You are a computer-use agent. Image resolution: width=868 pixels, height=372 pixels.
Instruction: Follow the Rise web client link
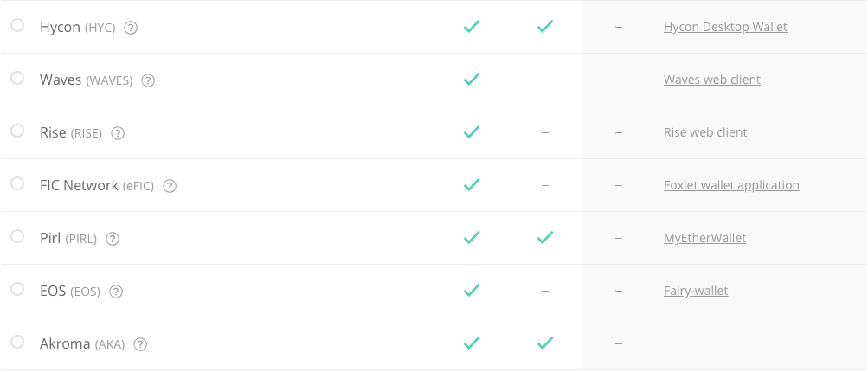coord(704,132)
